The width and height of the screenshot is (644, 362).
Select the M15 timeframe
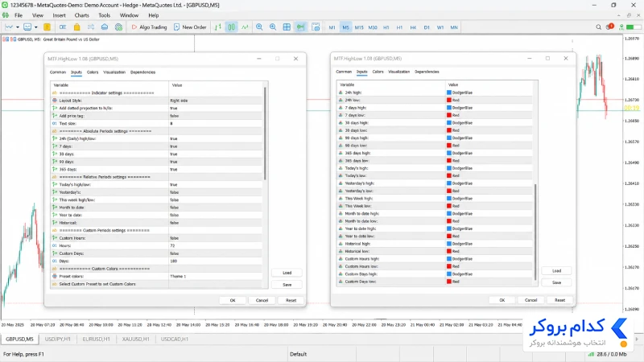359,27
